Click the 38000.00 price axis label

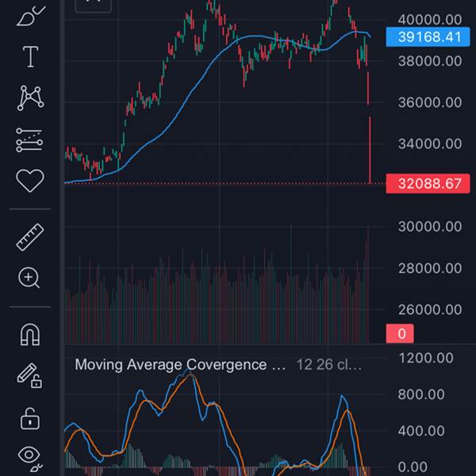point(430,61)
